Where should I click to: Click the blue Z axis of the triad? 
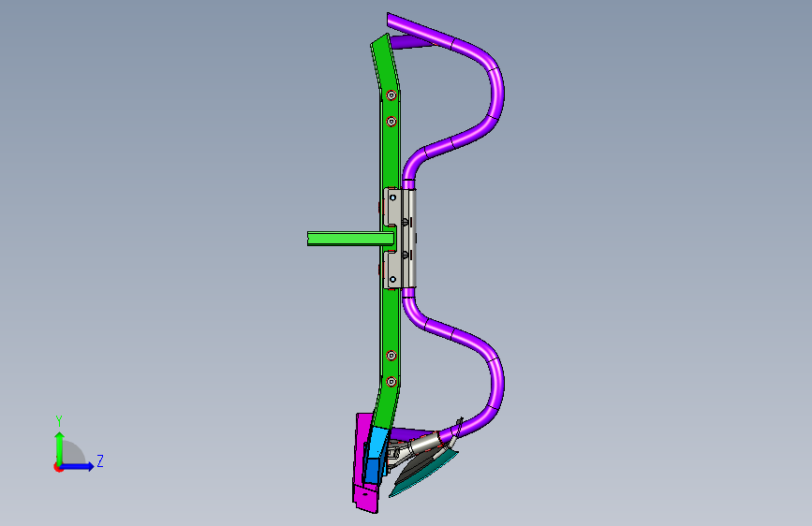(x=77, y=466)
